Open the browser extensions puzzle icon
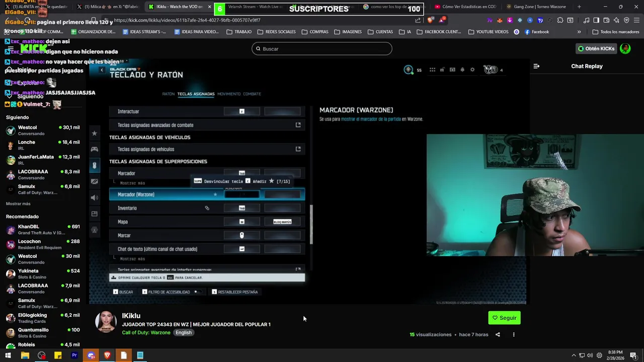The image size is (644, 362). pyautogui.click(x=560, y=20)
